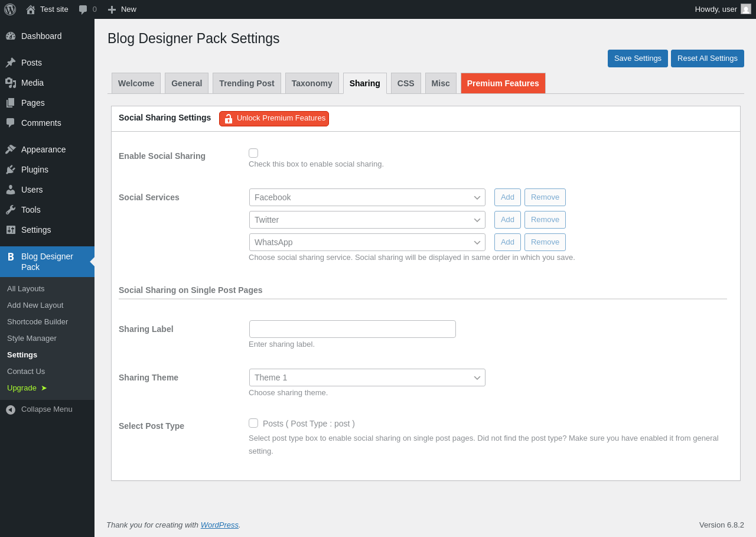Click the Version 6.8.2 text
Screen dimensions: 756x537
point(722,525)
